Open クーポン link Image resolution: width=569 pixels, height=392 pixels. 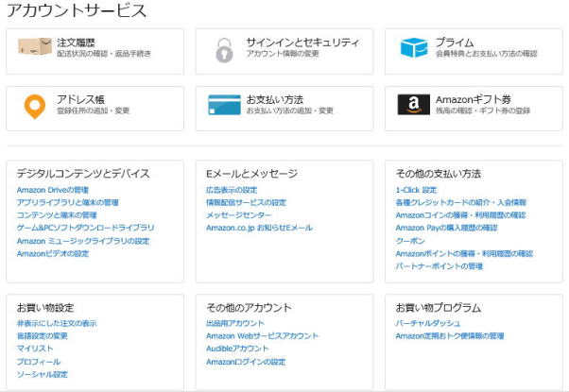410,241
